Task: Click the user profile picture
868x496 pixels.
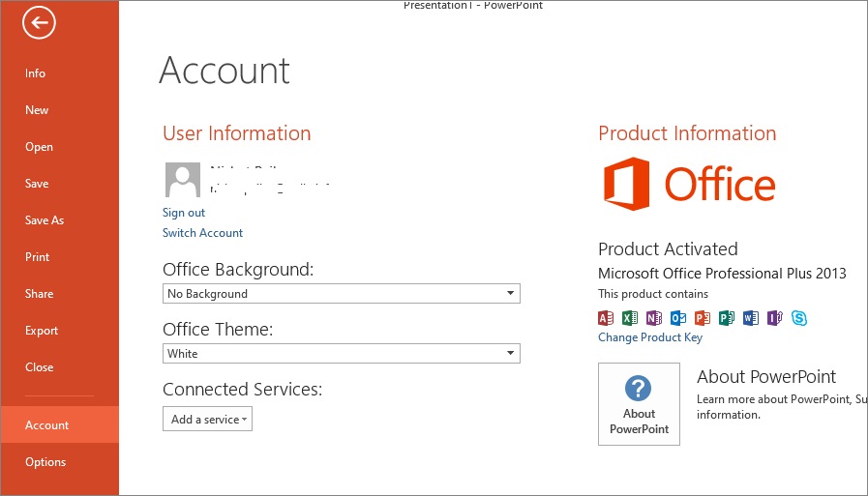Action: pos(183,180)
